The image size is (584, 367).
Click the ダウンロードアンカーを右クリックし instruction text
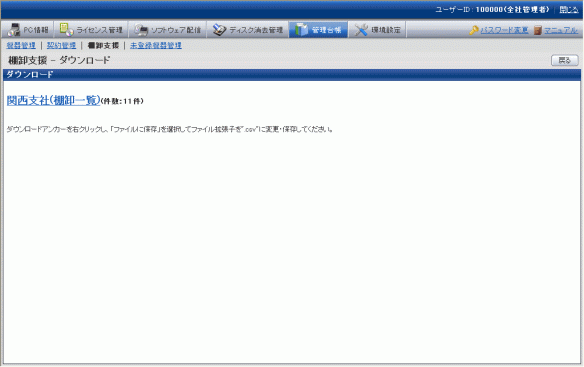(170, 129)
